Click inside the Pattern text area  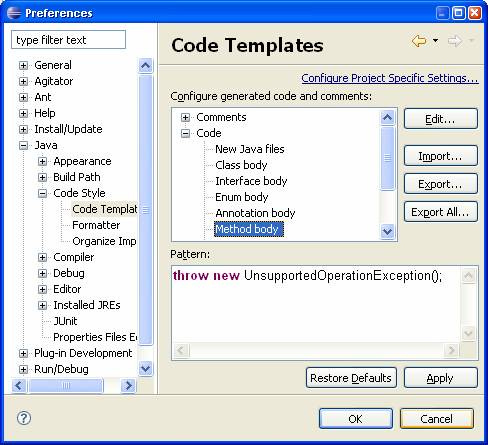(317, 305)
